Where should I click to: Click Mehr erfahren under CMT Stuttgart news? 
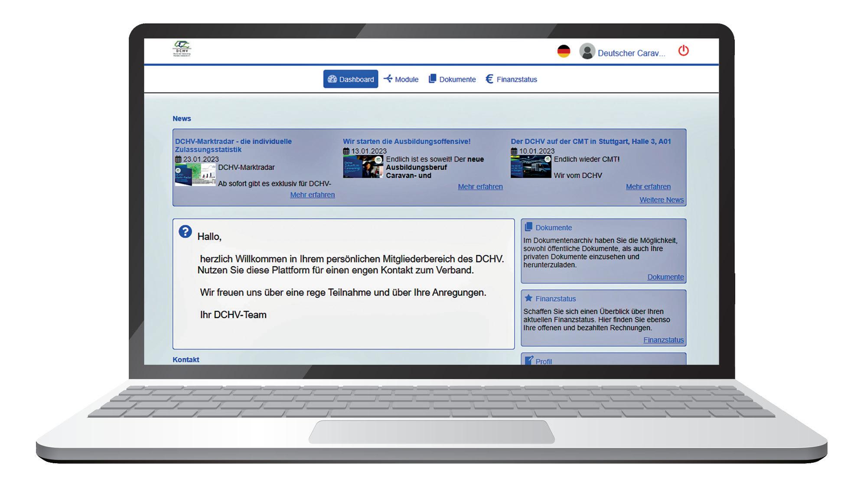tap(648, 187)
